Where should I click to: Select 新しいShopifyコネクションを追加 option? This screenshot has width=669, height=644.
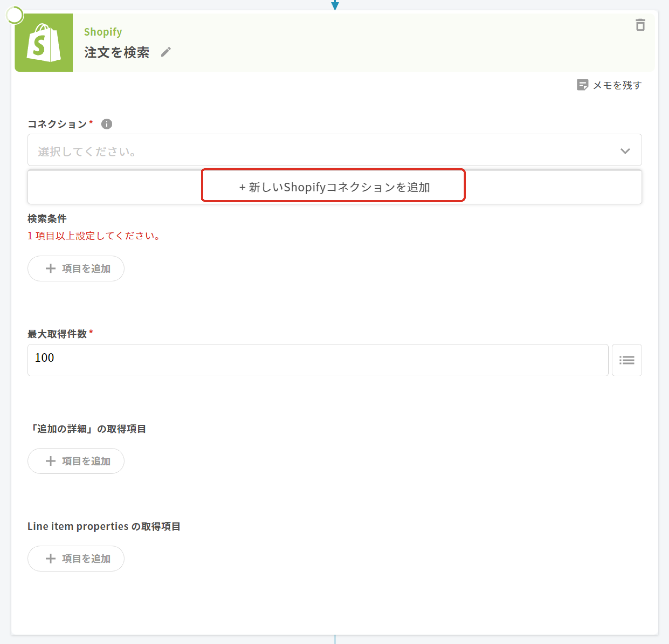(334, 187)
